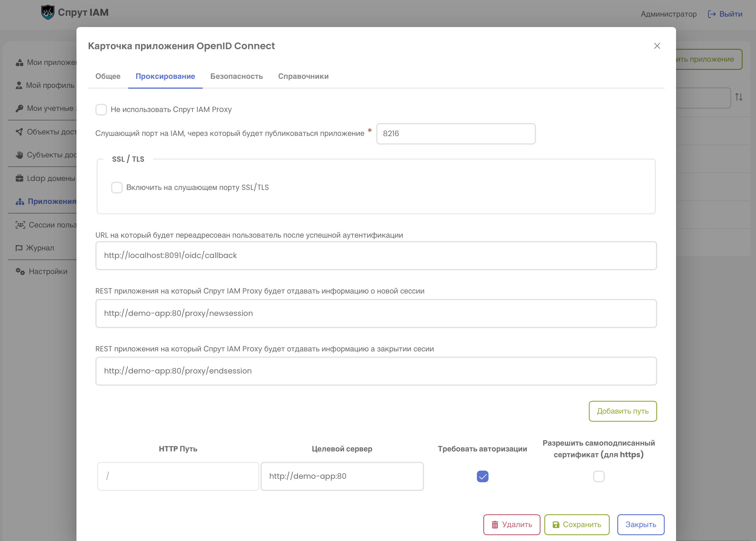Close the OpenID Connect card with X
Image resolution: width=756 pixels, height=541 pixels.
pos(657,46)
